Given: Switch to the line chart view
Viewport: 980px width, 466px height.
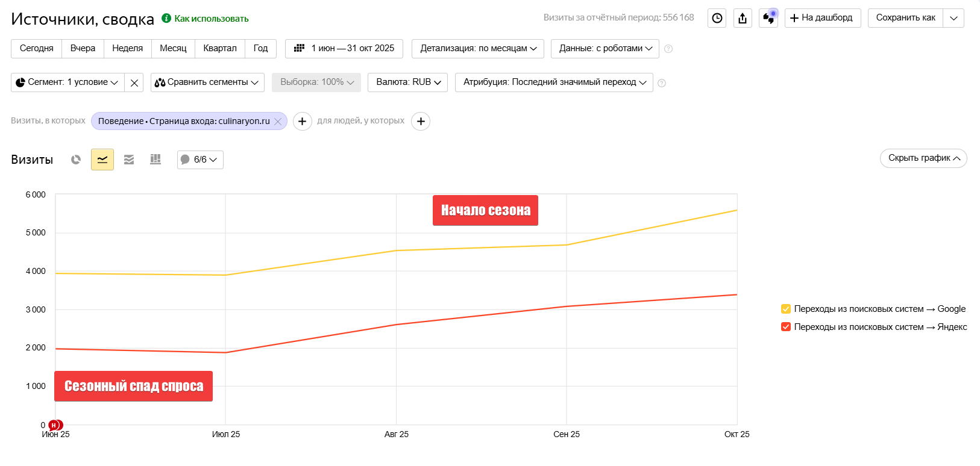Looking at the screenshot, I should click(x=102, y=160).
